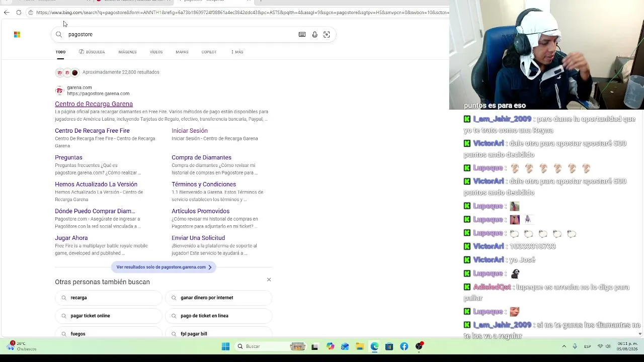Open 'Centro De Recarga Free Fire' sublink
Viewport: 644px width, 362px height.
click(92, 131)
